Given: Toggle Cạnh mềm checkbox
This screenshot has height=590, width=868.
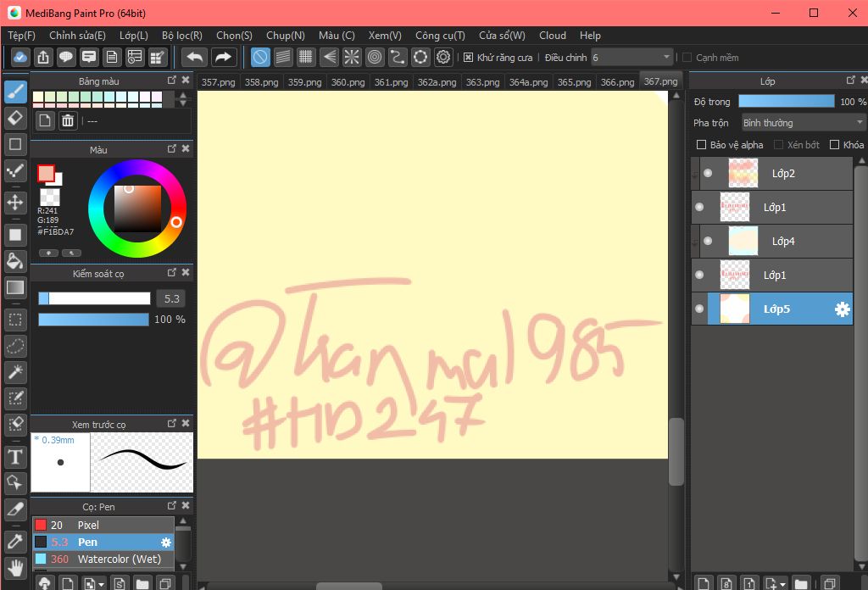Looking at the screenshot, I should [x=687, y=58].
